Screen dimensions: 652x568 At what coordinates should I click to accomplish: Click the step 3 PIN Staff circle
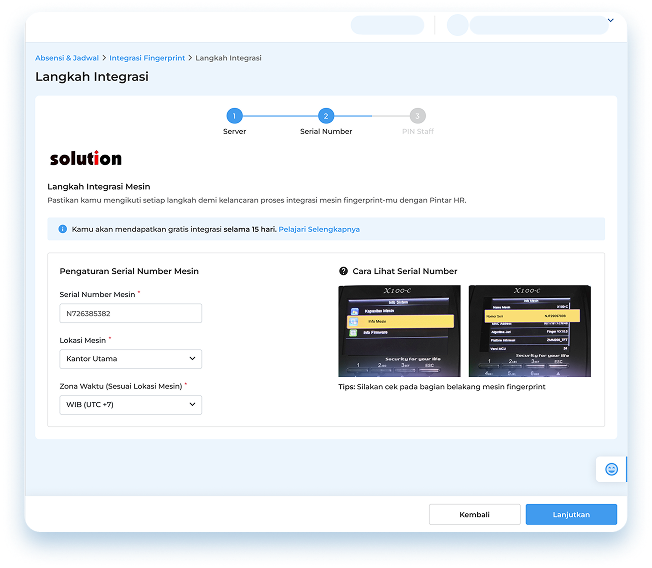(x=417, y=116)
